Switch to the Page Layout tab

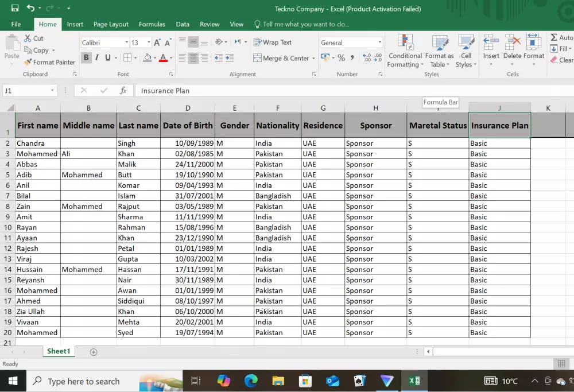(111, 24)
